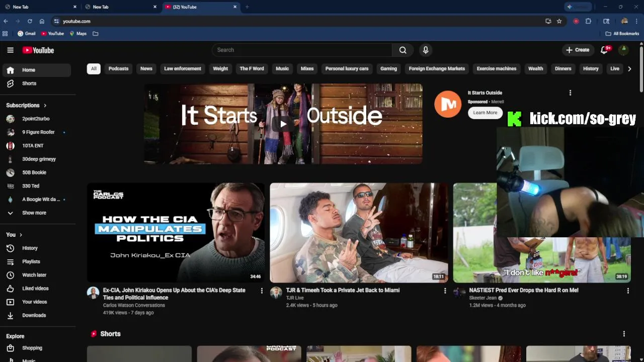Select the News filter chip
644x362 pixels.
coord(146,69)
